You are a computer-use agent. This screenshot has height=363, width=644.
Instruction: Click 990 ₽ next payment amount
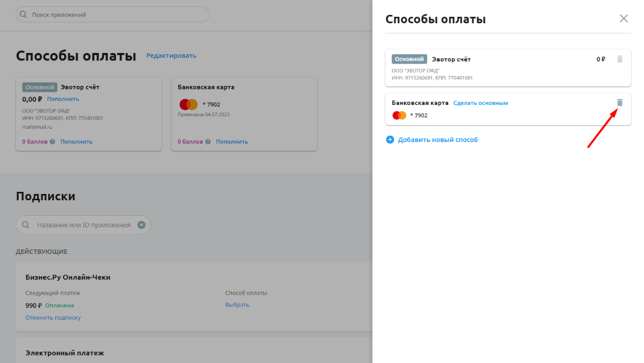[33, 305]
